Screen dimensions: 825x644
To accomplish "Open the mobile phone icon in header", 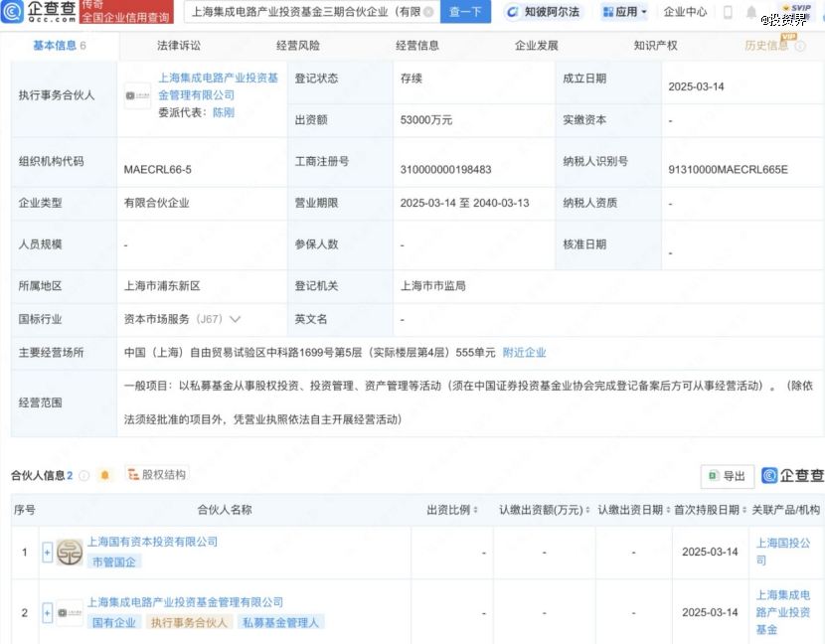I will coord(728,12).
